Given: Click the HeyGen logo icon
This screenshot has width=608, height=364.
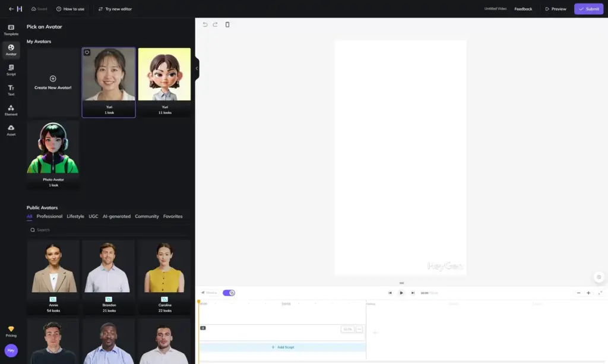Looking at the screenshot, I should coord(20,8).
